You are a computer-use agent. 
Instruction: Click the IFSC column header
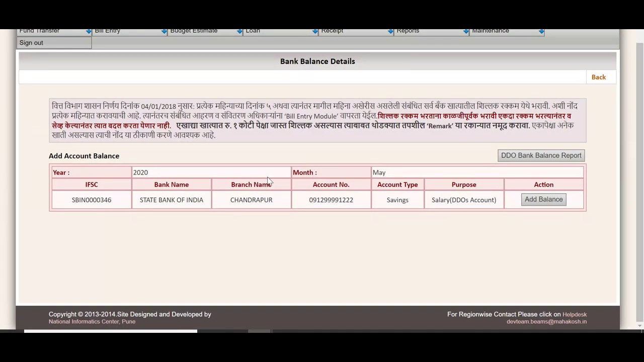coord(92,185)
